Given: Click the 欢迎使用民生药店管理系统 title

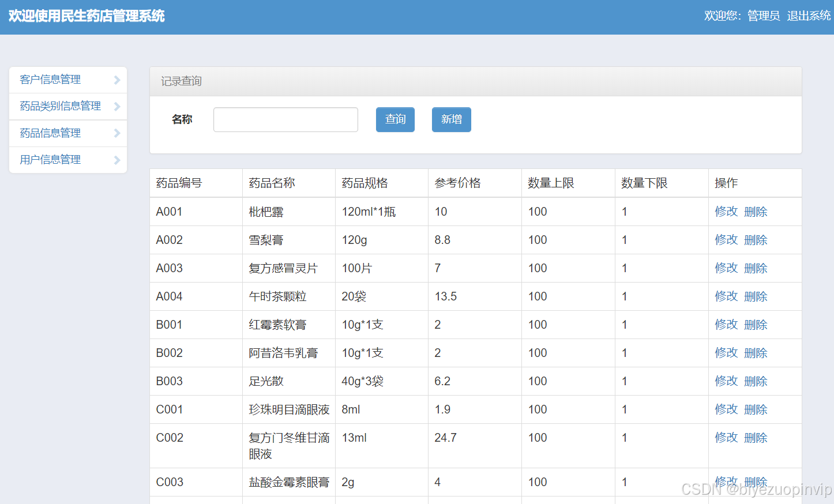Looking at the screenshot, I should [87, 16].
